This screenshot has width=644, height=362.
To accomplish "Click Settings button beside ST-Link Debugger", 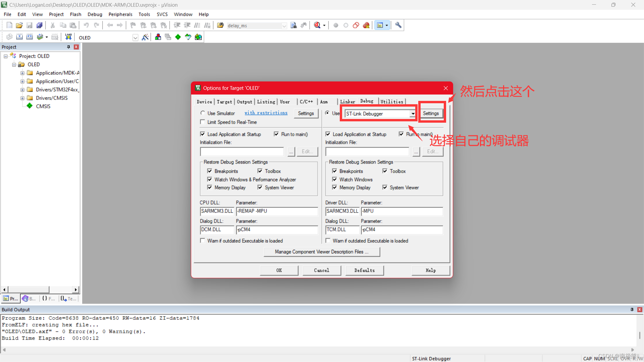I will 431,113.
